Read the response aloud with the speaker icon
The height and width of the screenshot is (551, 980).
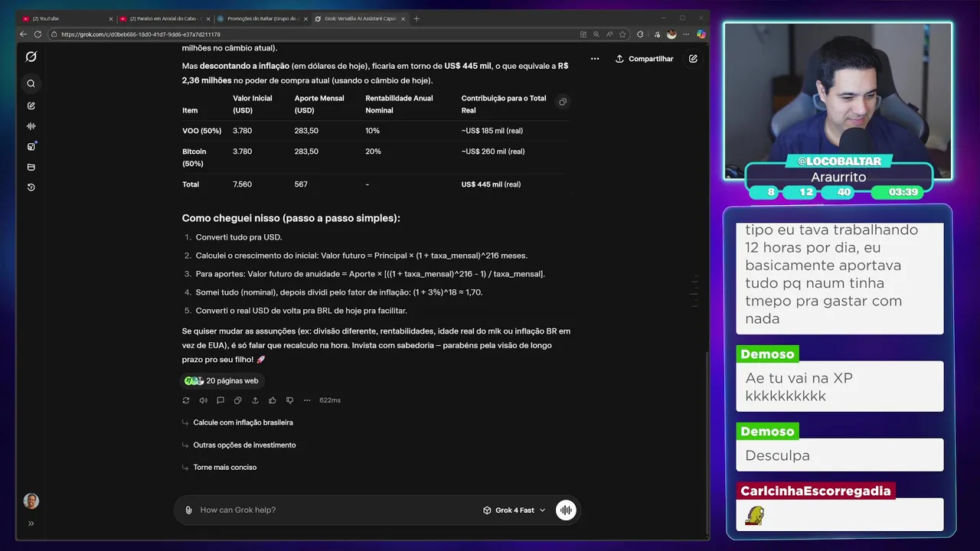pyautogui.click(x=203, y=400)
